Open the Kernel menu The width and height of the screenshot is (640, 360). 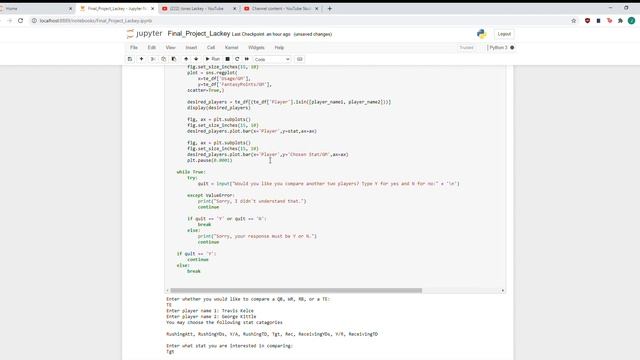click(231, 48)
